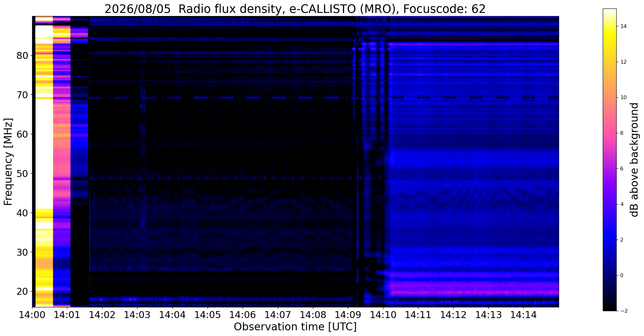
Task: Click the 20 MHz frequency tick label
Action: [x=22, y=292]
